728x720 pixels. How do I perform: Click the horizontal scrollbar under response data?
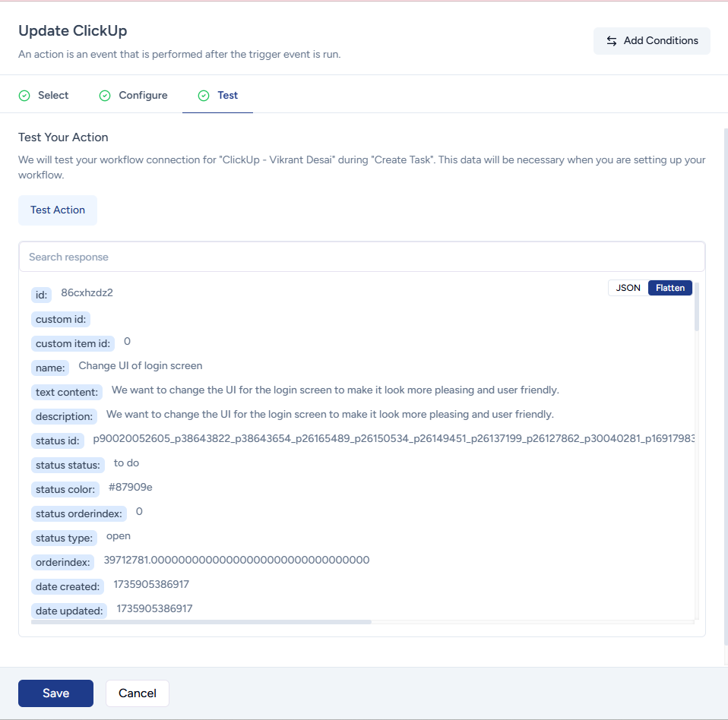coord(201,621)
